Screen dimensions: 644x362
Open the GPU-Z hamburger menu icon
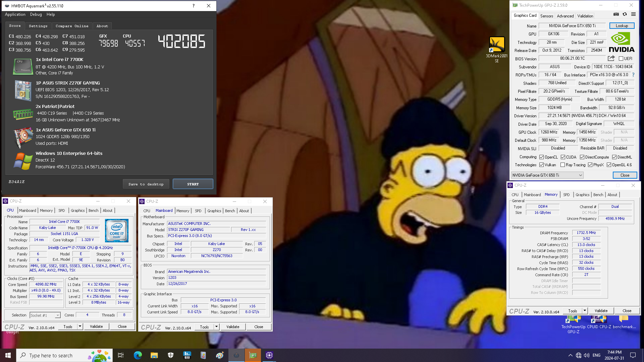633,14
